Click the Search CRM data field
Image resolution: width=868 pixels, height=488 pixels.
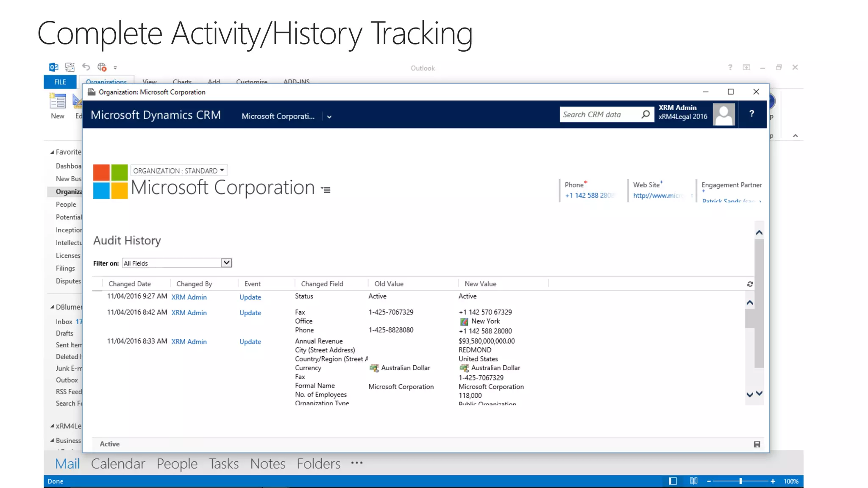point(599,114)
